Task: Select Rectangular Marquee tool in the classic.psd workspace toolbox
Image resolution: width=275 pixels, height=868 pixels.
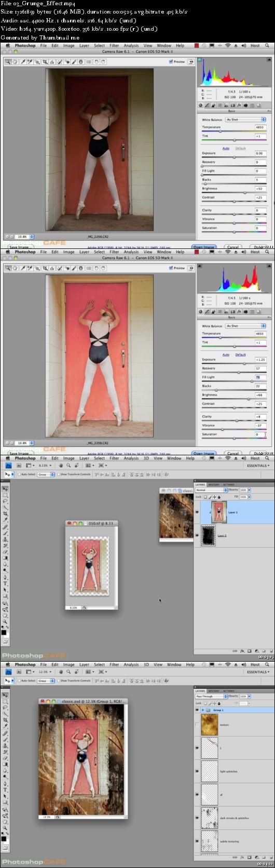Action: click(5, 701)
